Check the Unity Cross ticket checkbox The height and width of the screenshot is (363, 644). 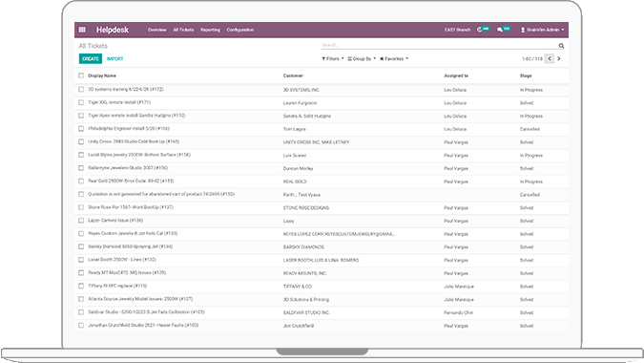[x=81, y=141]
